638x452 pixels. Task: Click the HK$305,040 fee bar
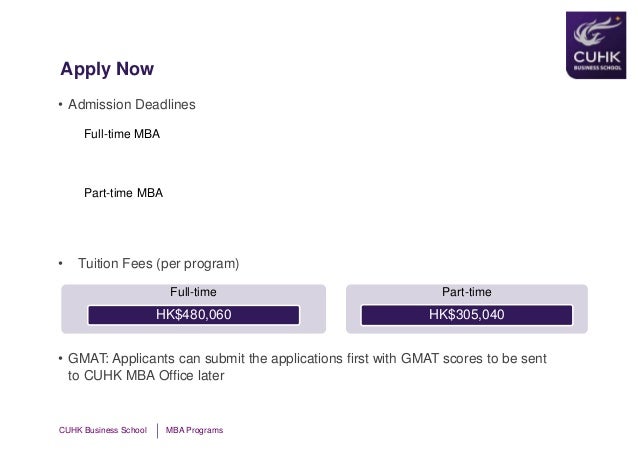(x=467, y=315)
